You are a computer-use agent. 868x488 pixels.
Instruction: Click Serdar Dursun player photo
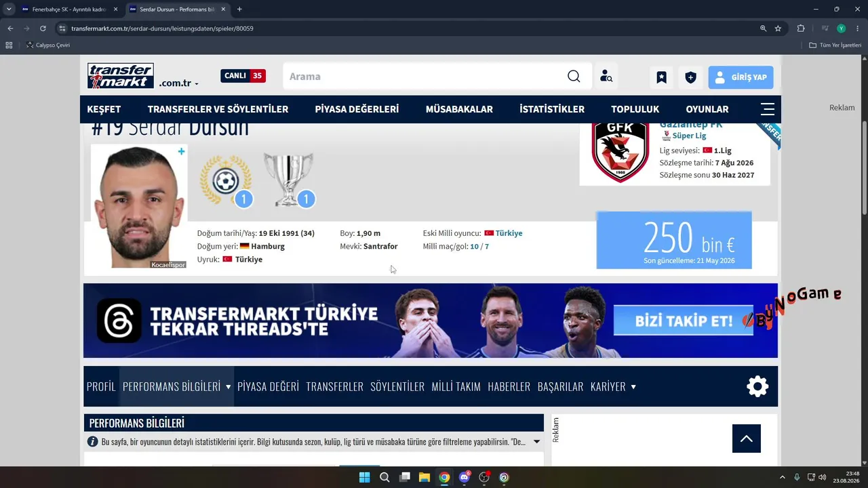click(139, 206)
